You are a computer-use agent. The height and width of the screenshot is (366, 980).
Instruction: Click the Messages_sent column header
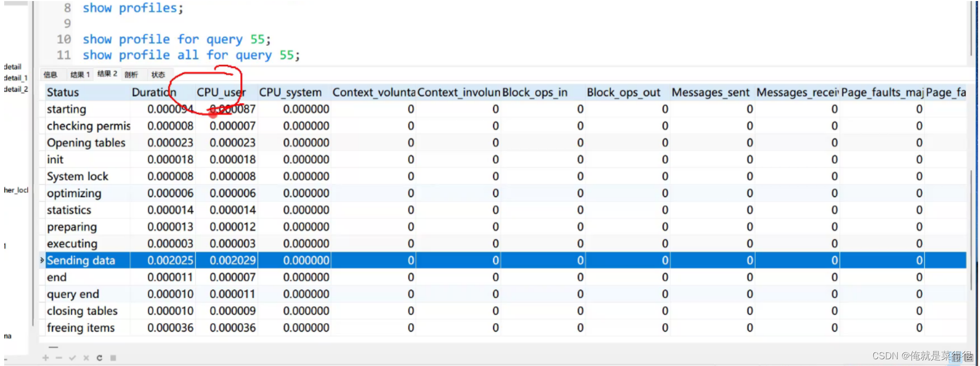tap(713, 93)
